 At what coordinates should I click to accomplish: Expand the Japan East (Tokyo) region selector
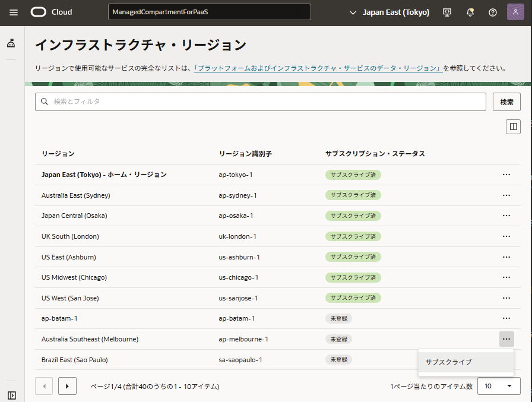pyautogui.click(x=389, y=12)
